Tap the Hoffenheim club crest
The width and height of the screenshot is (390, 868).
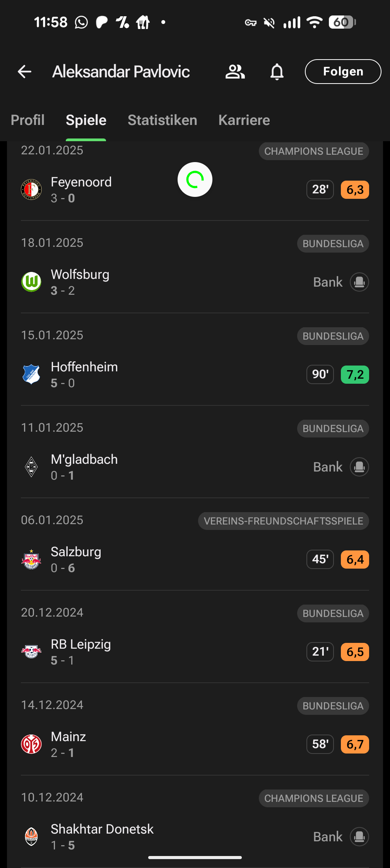[x=31, y=374]
